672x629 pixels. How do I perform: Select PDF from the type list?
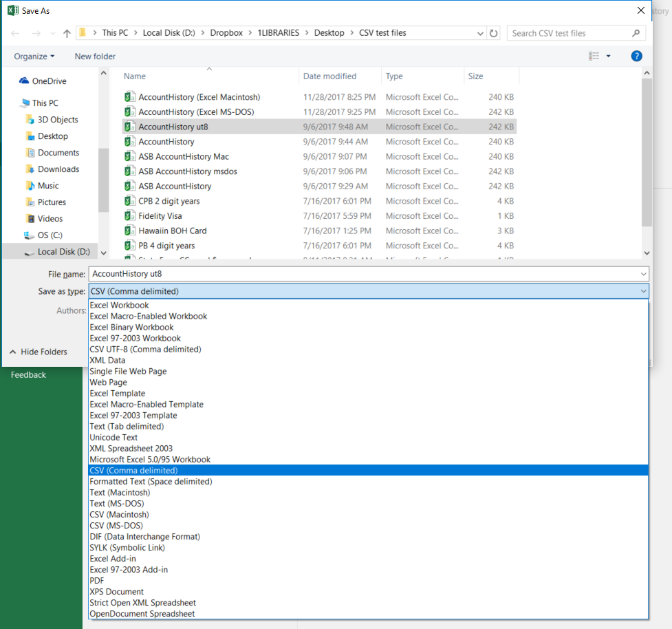click(368, 581)
